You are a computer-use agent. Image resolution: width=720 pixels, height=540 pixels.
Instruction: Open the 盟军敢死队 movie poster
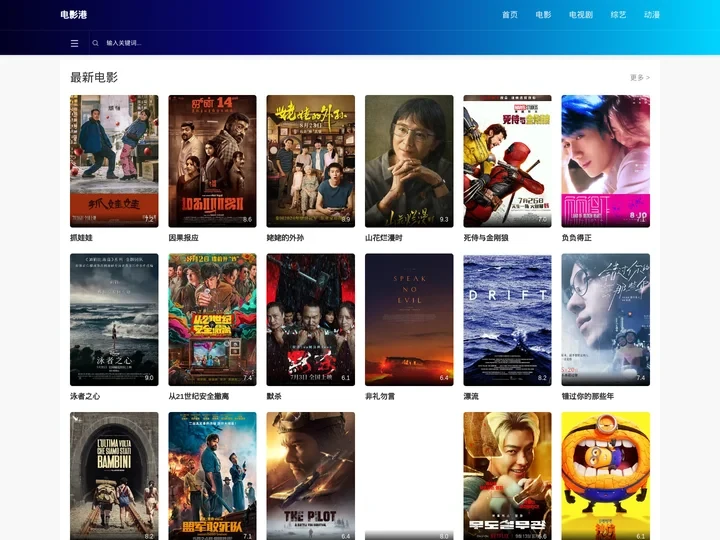[212, 476]
